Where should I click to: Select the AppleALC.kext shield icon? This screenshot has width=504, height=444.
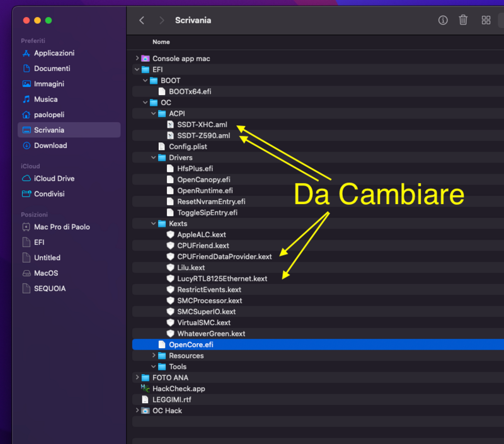pyautogui.click(x=170, y=234)
